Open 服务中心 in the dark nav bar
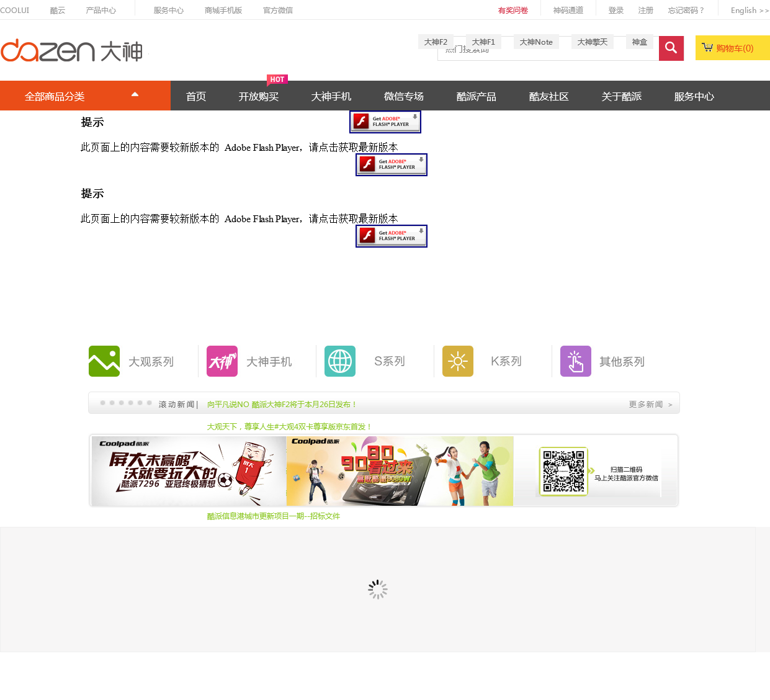The image size is (770, 700). [x=694, y=96]
